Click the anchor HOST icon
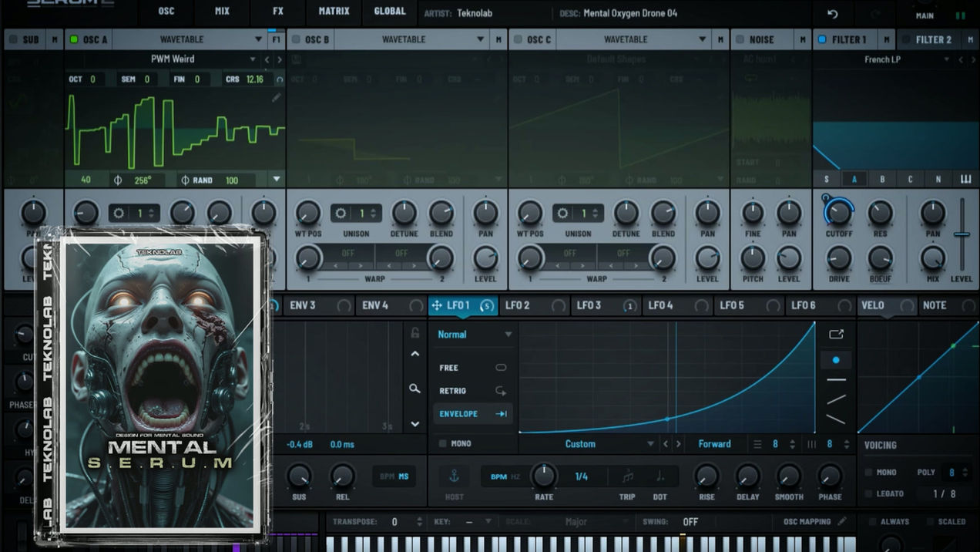Viewport: 980px width, 552px height. [x=455, y=476]
